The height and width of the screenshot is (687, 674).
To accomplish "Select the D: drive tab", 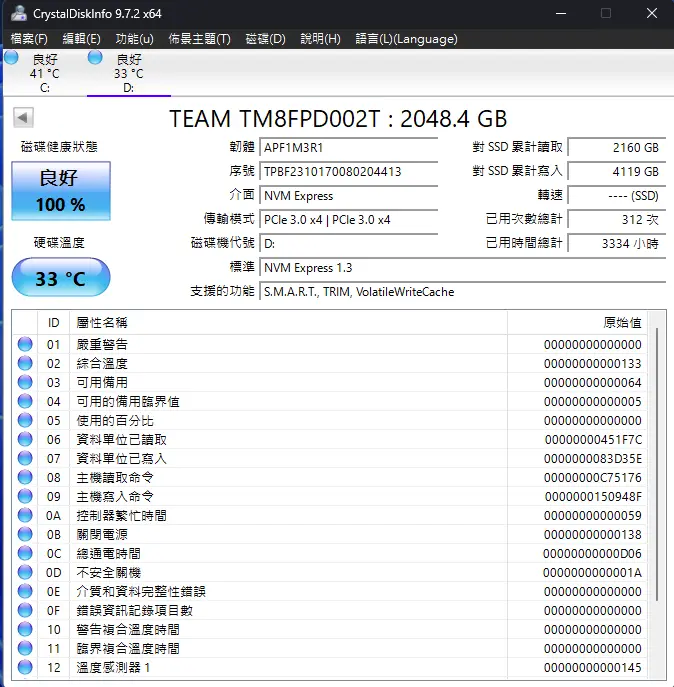I will [127, 73].
